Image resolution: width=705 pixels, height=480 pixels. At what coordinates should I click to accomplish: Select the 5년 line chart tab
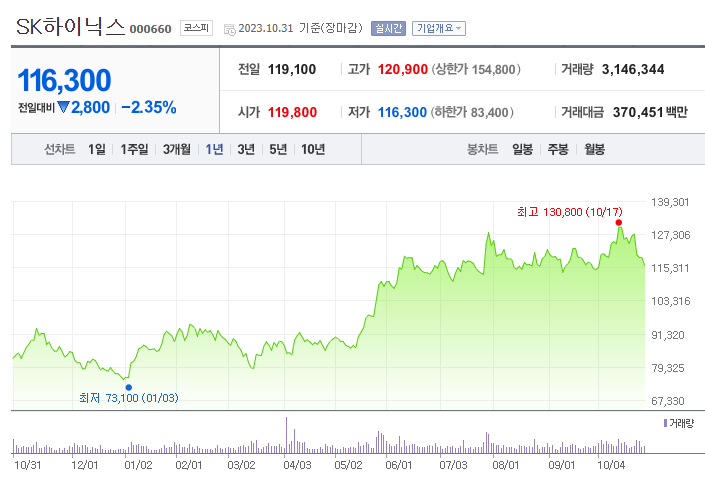pyautogui.click(x=278, y=149)
